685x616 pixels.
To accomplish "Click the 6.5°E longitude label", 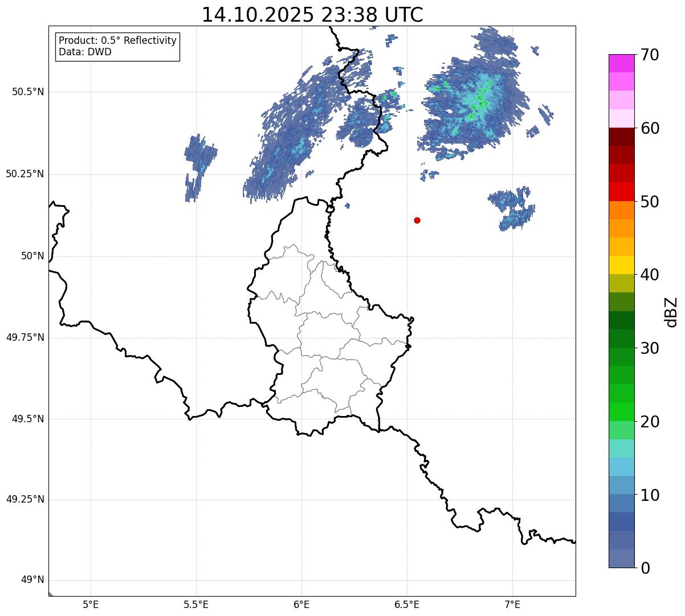I will pos(407,604).
